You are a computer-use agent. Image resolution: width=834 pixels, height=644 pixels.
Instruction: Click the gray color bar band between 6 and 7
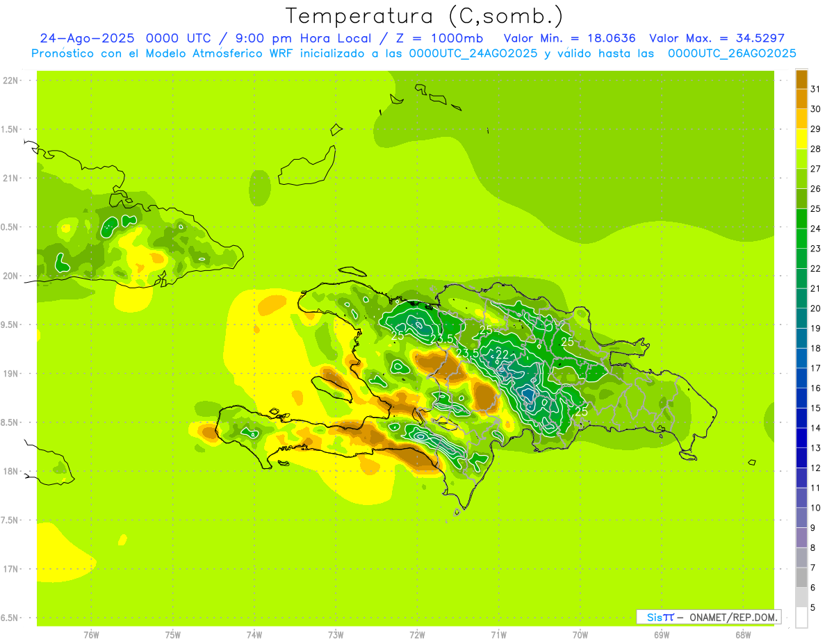point(802,577)
